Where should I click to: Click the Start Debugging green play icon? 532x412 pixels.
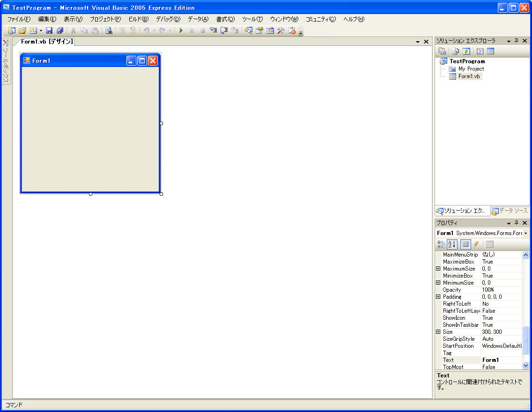(181, 30)
